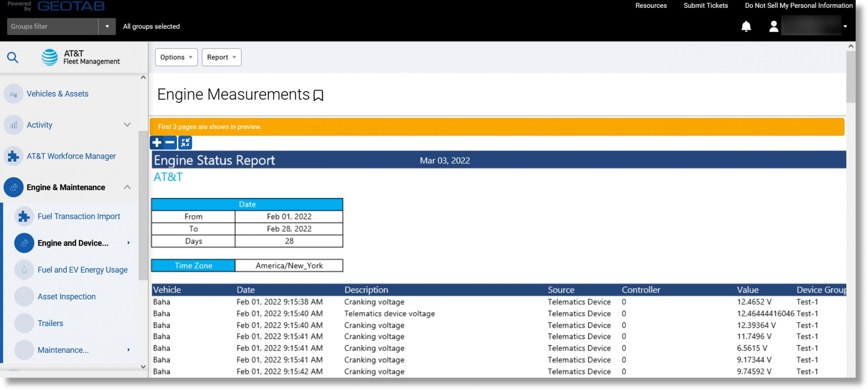
Task: Click the sidebar scroll down arrow
Action: [x=143, y=366]
